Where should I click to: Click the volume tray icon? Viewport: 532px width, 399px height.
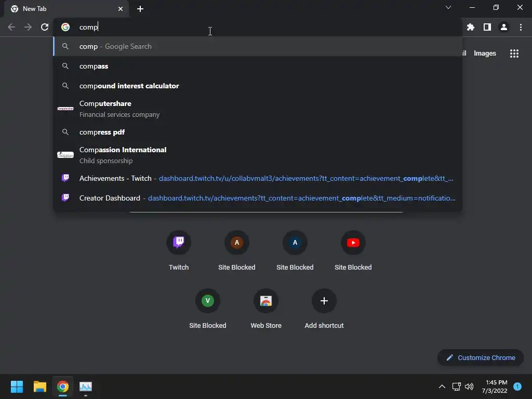pyautogui.click(x=469, y=387)
